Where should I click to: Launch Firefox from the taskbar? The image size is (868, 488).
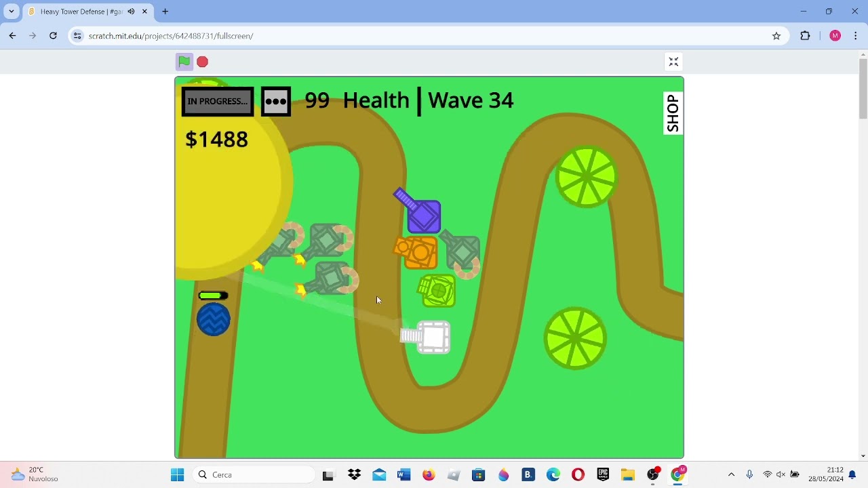tap(429, 475)
